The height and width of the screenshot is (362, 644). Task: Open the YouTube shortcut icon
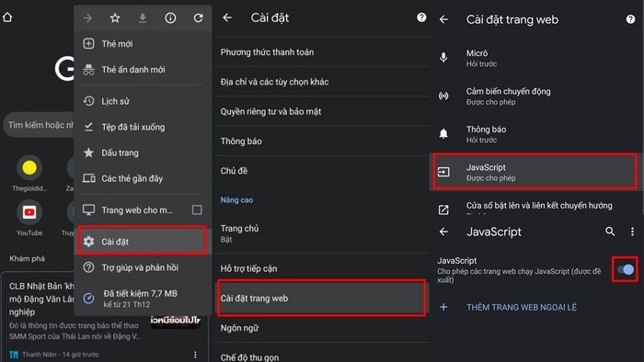(29, 212)
